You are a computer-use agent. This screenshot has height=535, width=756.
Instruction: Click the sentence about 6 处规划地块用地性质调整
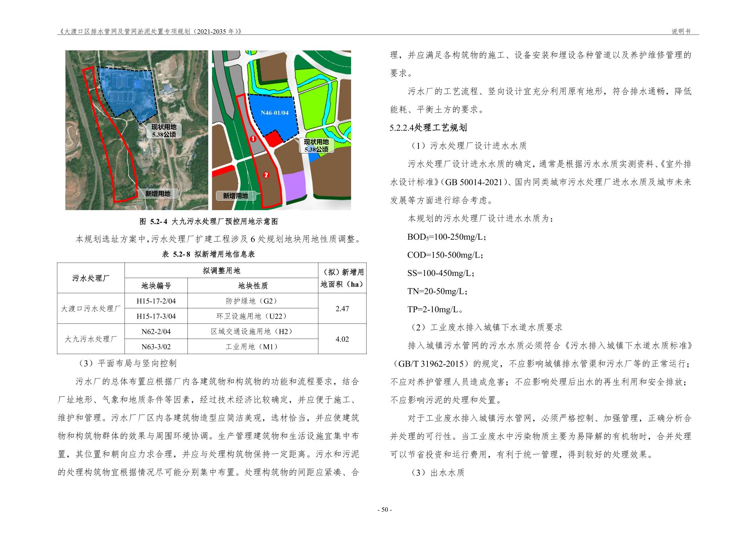coord(218,240)
